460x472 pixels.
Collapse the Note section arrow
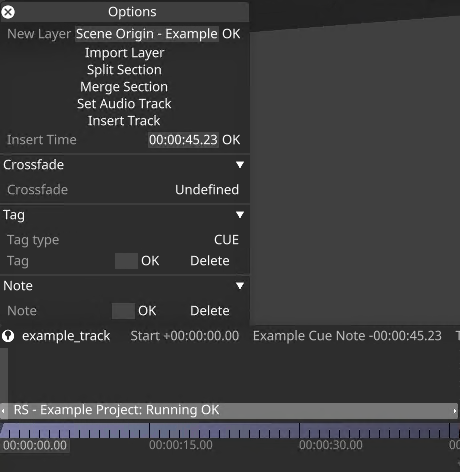coord(240,286)
